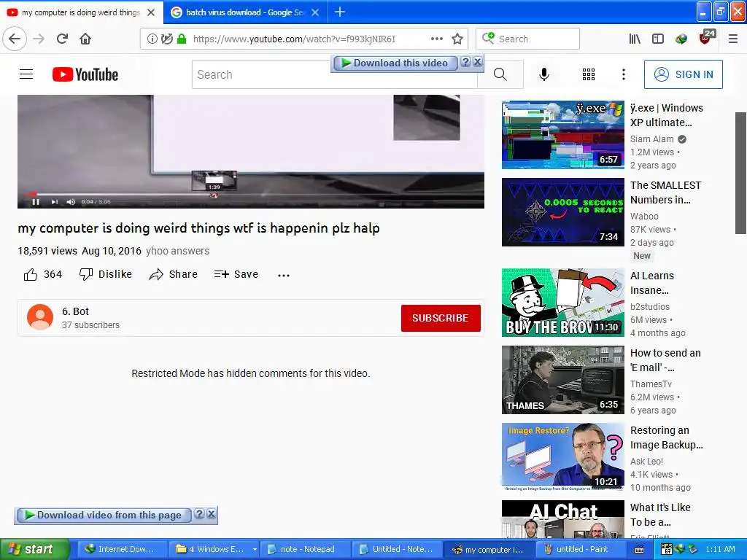Reload the current YouTube page

[62, 39]
